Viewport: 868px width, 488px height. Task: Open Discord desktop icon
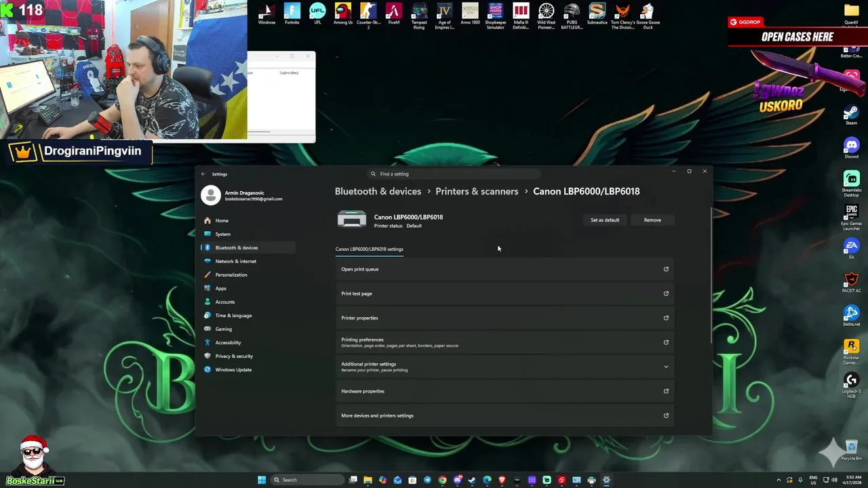pos(851,148)
